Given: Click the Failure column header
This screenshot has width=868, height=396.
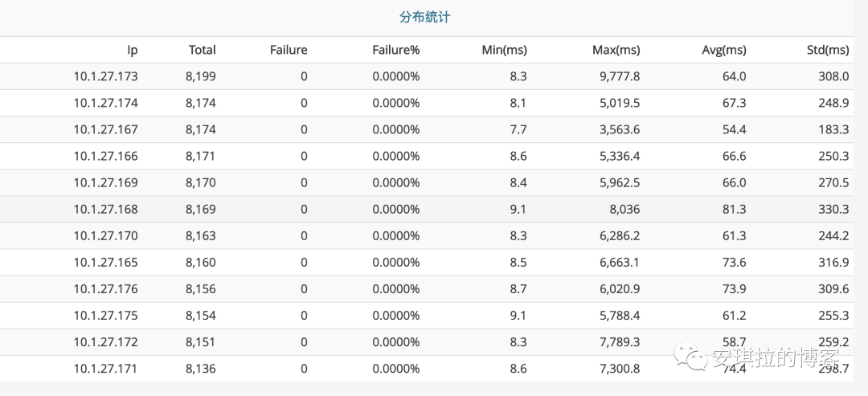Looking at the screenshot, I should pos(289,50).
